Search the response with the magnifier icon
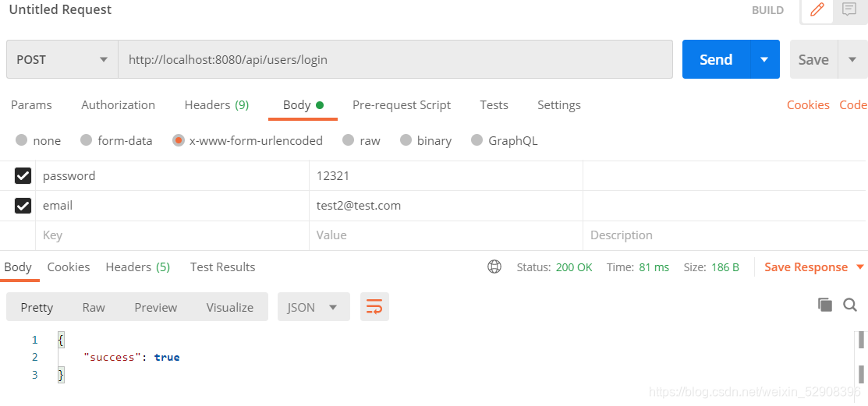868x406 pixels. point(850,304)
